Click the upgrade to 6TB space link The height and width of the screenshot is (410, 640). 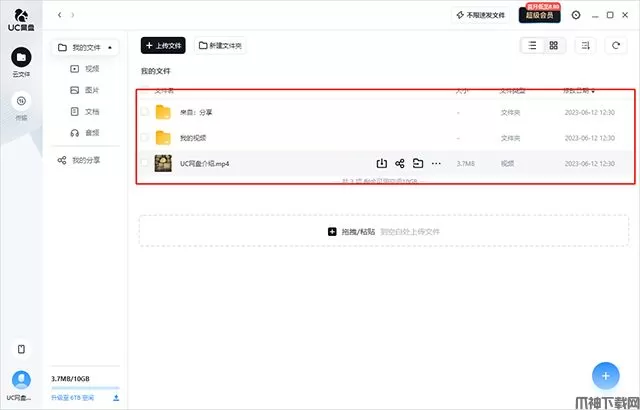[x=73, y=398]
